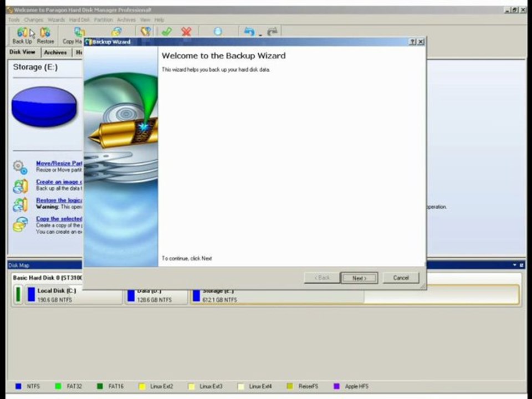Click the Linux Ext3 legend swatch
This screenshot has width=532, height=399.
[191, 386]
